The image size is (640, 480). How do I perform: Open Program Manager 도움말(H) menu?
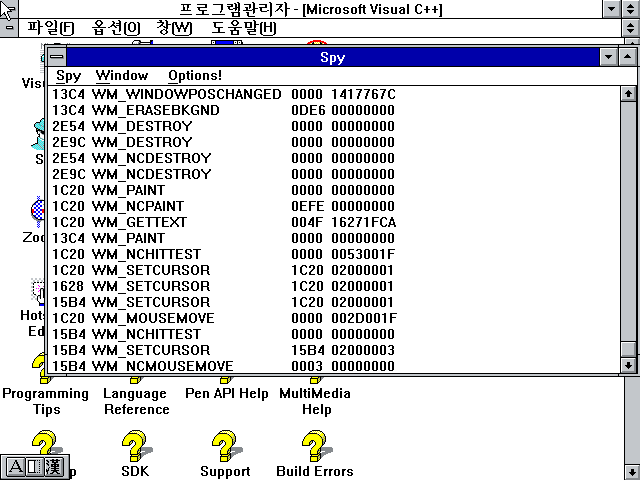point(243,28)
